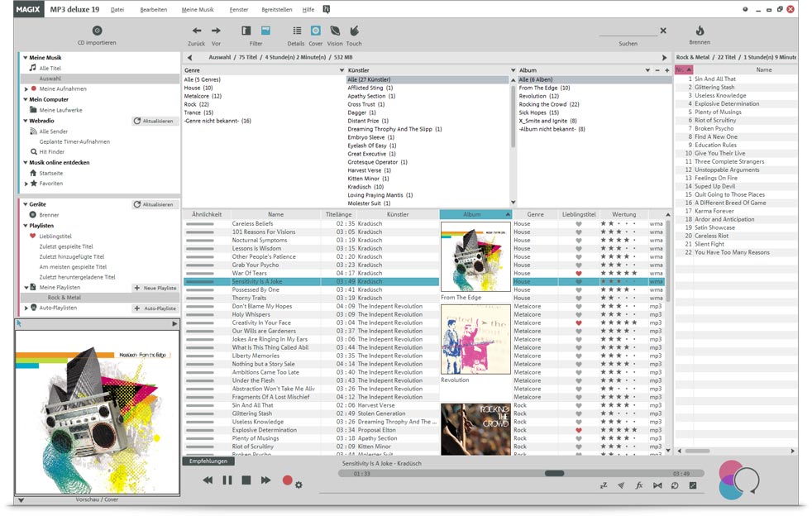Click the fullscreen visualizer icon
The height and width of the screenshot is (521, 812).
[693, 485]
